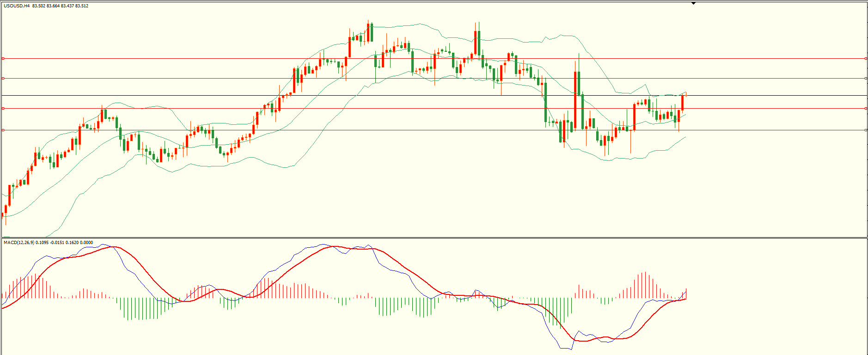The image size is (868, 355).
Task: Grab right handle of second red horizontal line
Action: click(x=865, y=79)
